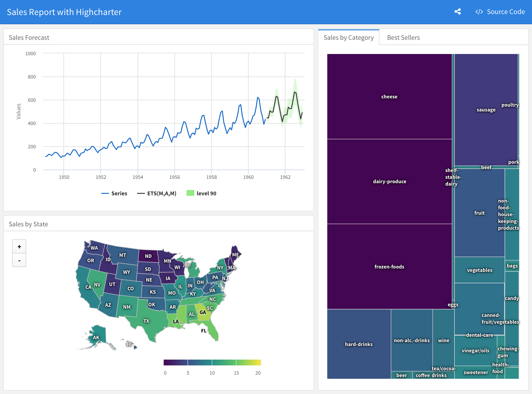Open the Source Code link
The height and width of the screenshot is (394, 532).
click(506, 12)
